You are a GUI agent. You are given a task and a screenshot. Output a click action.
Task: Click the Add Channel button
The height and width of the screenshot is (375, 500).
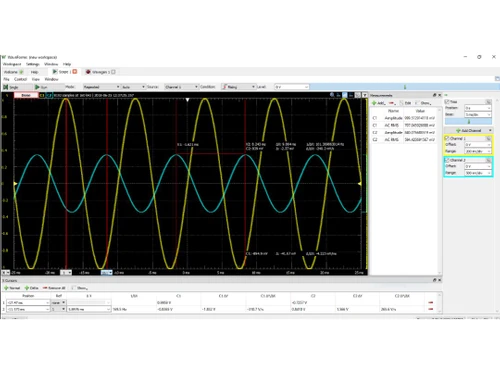pyautogui.click(x=468, y=130)
